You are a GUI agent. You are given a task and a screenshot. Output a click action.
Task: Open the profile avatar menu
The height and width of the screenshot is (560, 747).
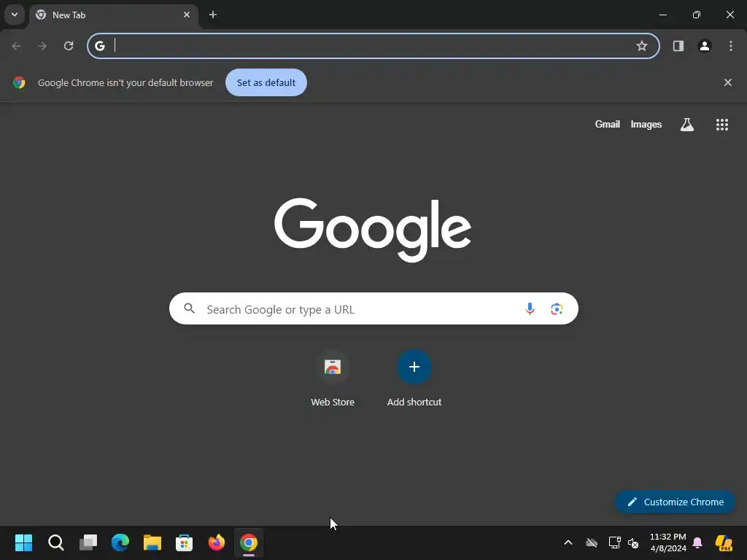705,46
